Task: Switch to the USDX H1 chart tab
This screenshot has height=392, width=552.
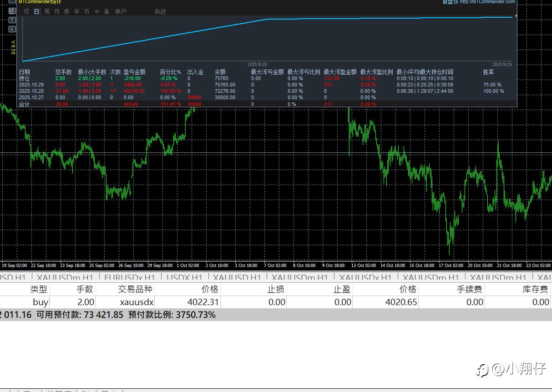Action: [184, 277]
